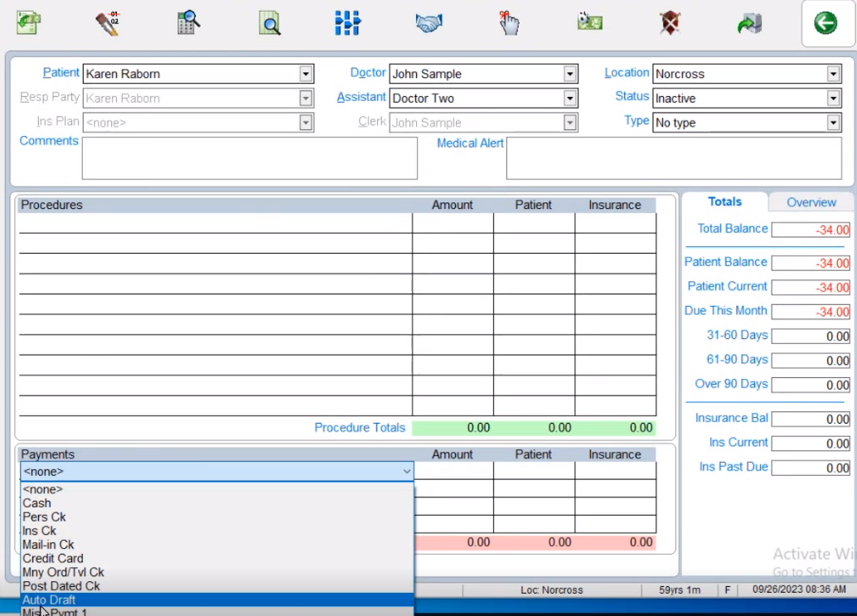Click the document search magnifier icon
The height and width of the screenshot is (616, 857).
[x=269, y=23]
